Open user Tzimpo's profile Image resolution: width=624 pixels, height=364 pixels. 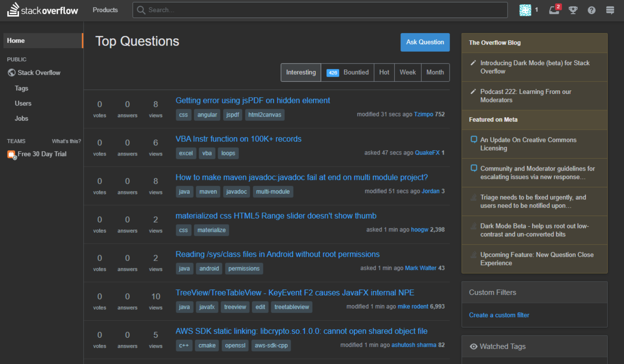(423, 114)
